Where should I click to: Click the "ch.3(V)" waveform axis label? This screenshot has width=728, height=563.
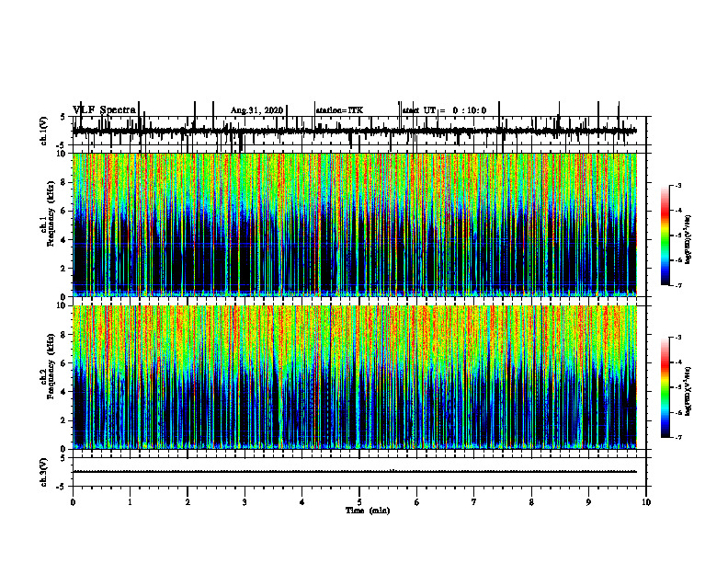(x=44, y=473)
